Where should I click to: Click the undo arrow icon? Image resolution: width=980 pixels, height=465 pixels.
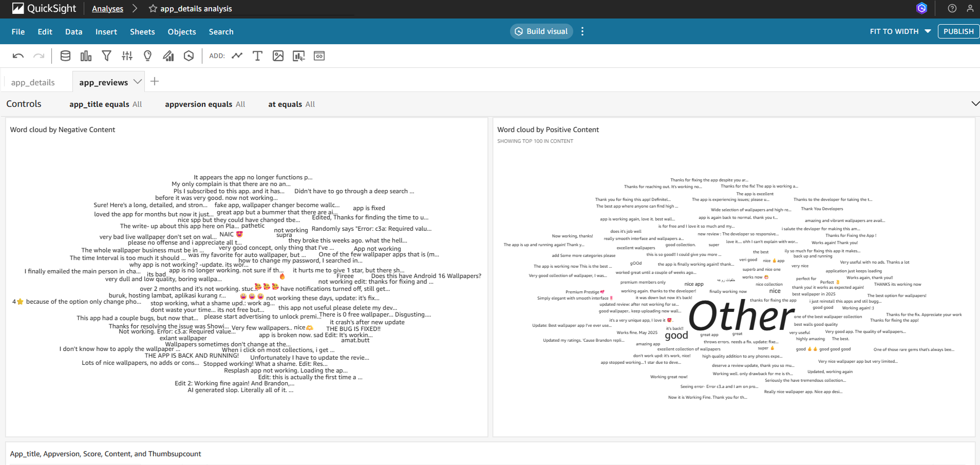18,56
